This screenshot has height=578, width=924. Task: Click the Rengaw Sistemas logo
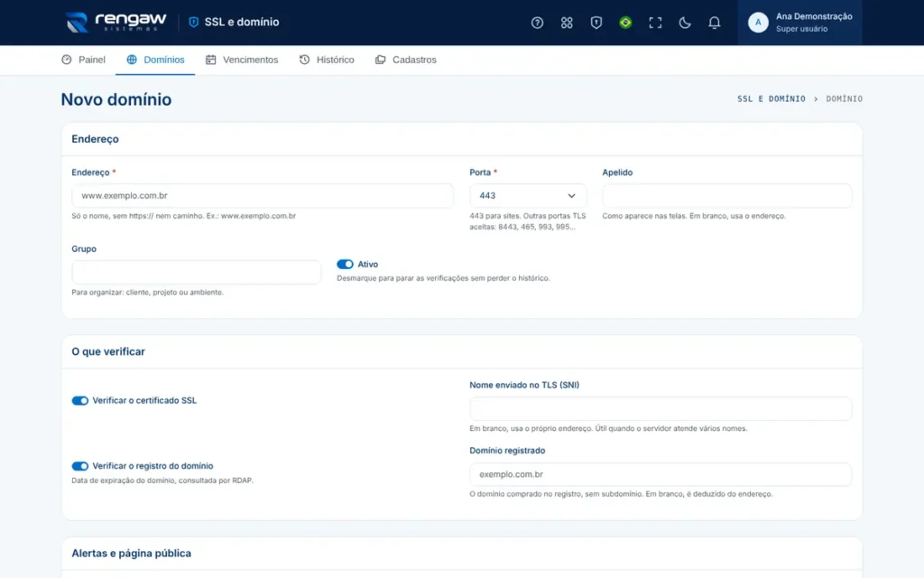[x=116, y=22]
